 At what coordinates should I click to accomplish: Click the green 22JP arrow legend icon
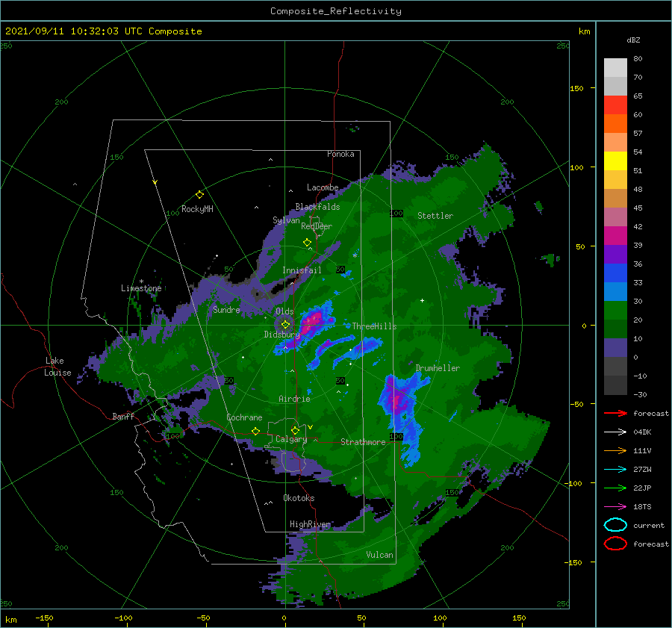click(x=615, y=488)
